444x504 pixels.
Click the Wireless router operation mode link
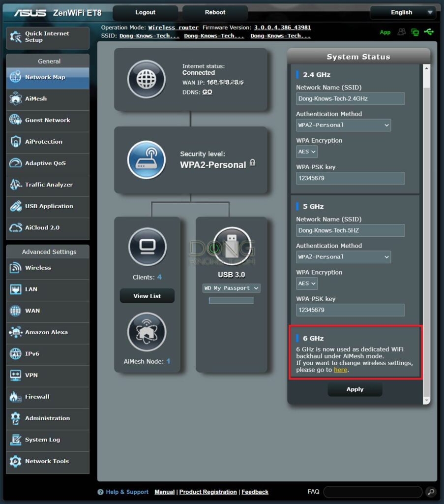pyautogui.click(x=174, y=28)
